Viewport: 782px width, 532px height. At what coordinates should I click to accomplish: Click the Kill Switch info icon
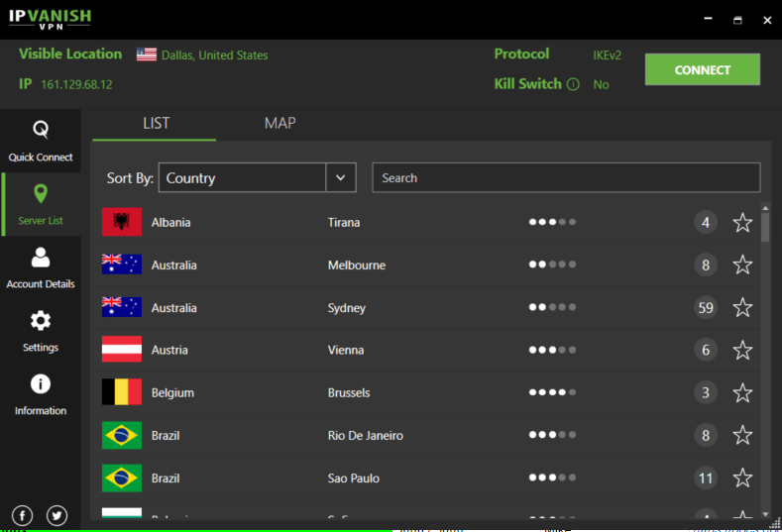point(573,84)
